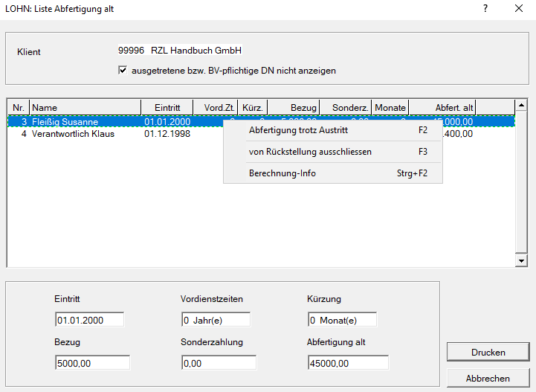Uncheck the ausgetretene DN nicht anzeigen checkbox

point(123,71)
